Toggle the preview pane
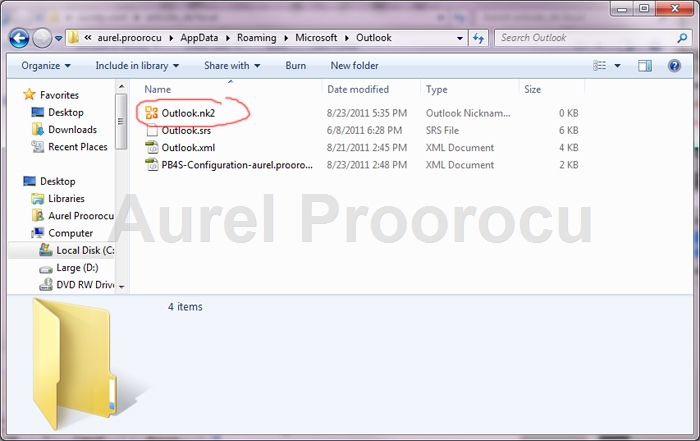This screenshot has height=441, width=700. tap(645, 66)
